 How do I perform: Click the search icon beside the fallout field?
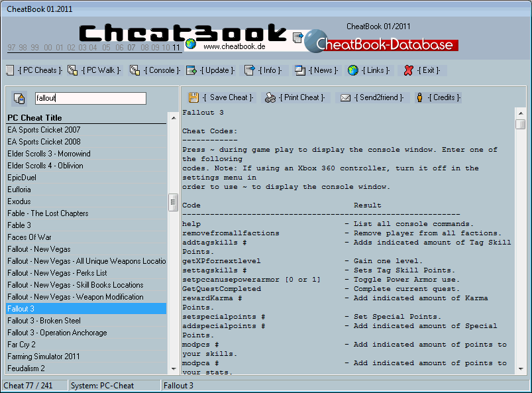point(19,99)
